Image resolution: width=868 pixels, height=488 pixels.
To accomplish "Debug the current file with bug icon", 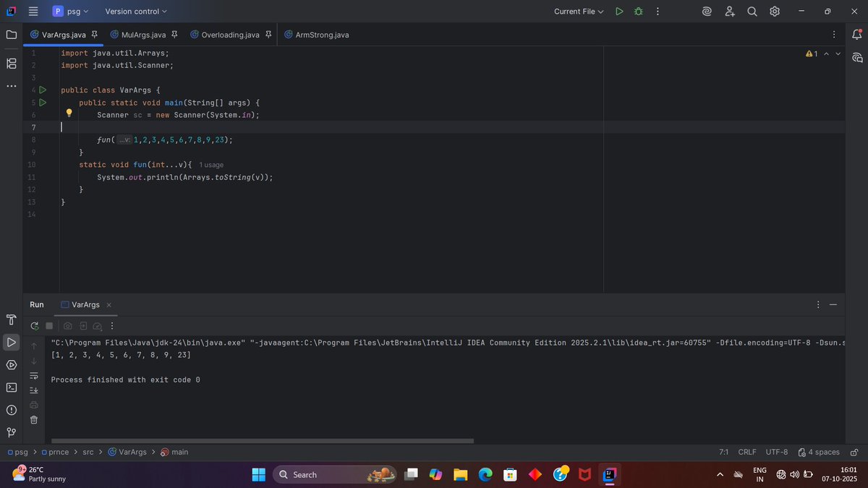I will [x=638, y=12].
